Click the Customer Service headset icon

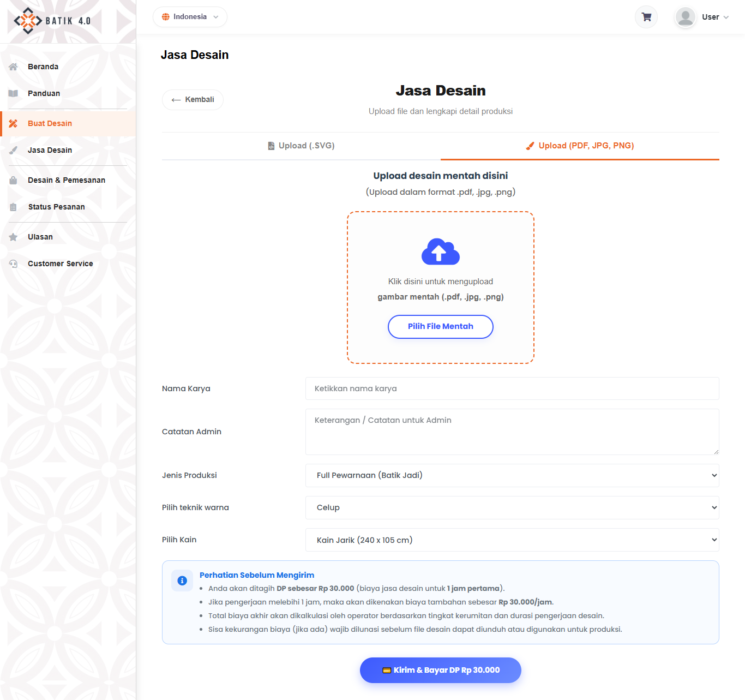[13, 264]
